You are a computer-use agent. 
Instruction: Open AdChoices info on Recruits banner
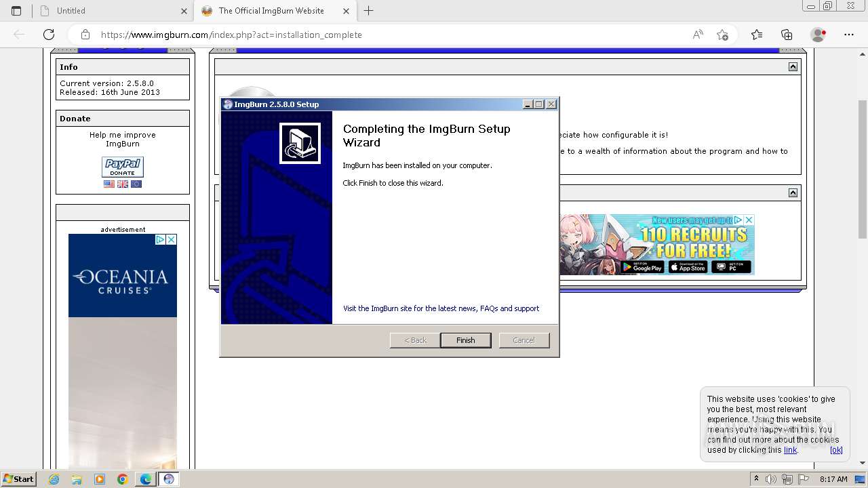738,220
